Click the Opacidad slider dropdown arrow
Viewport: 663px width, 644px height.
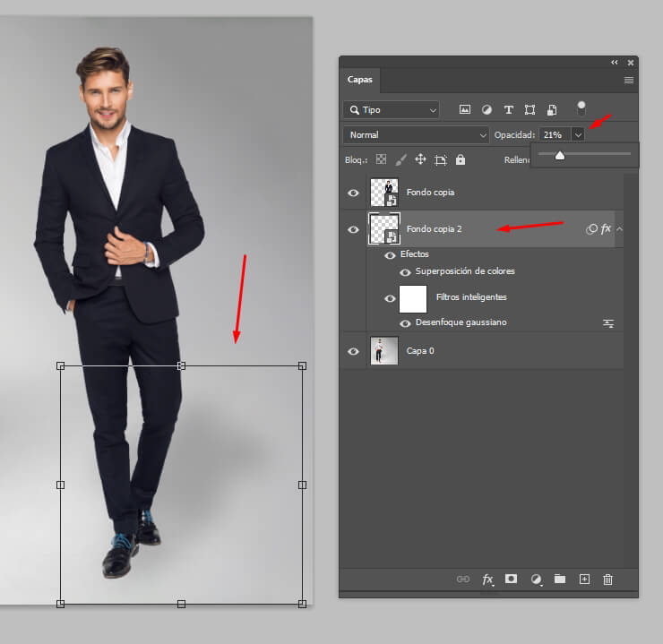[578, 134]
